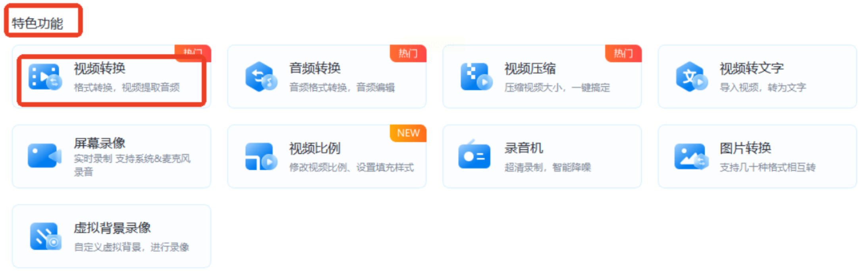The height and width of the screenshot is (271, 868).
Task: Click the 视频转文字 hexagon icon
Action: click(691, 77)
